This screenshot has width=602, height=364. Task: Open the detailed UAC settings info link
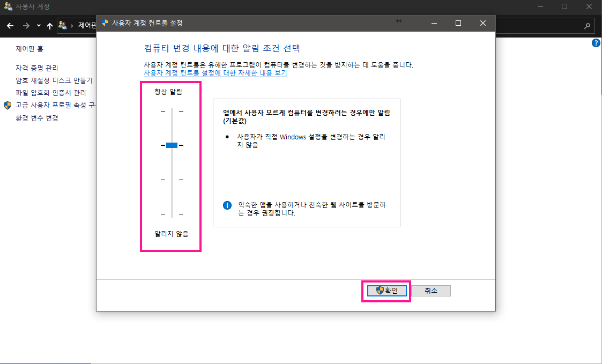tap(215, 73)
